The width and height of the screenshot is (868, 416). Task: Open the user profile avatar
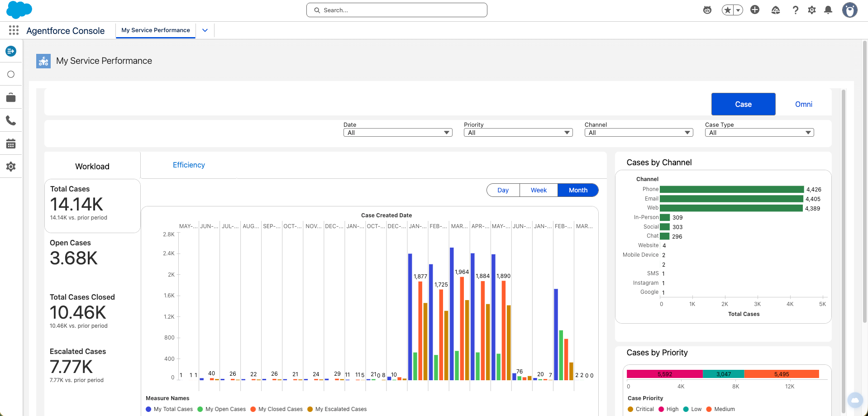click(849, 10)
